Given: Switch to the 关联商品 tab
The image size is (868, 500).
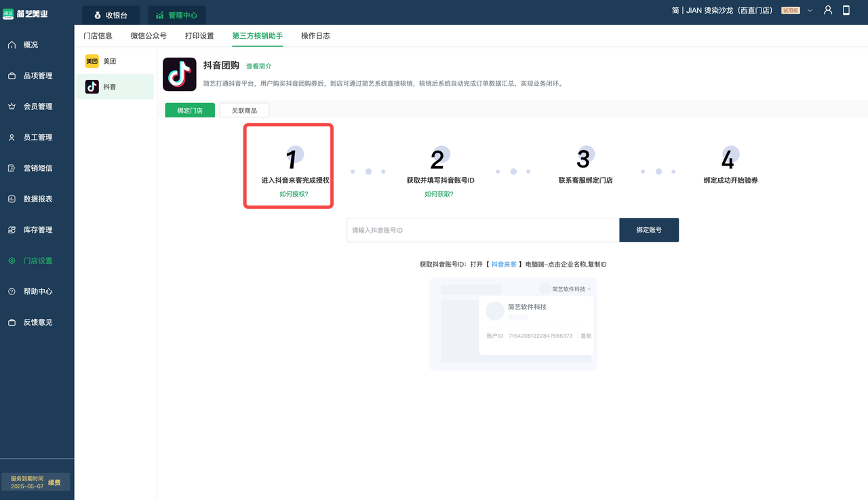Looking at the screenshot, I should (244, 111).
